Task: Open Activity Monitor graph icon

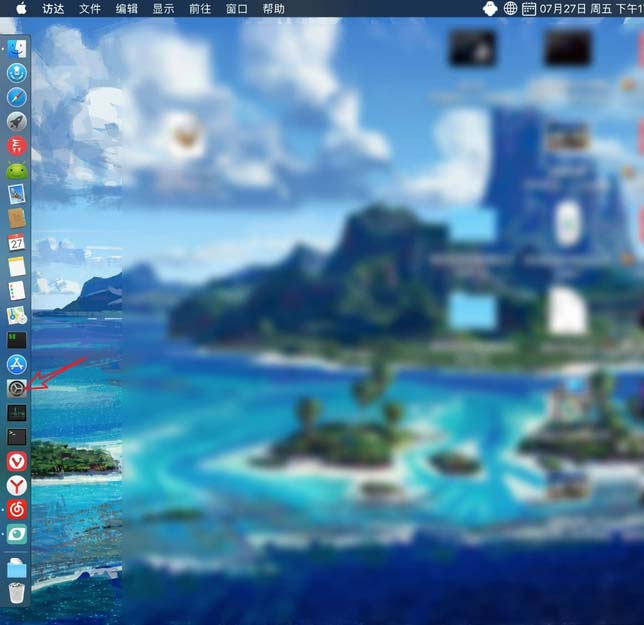Action: [x=17, y=413]
